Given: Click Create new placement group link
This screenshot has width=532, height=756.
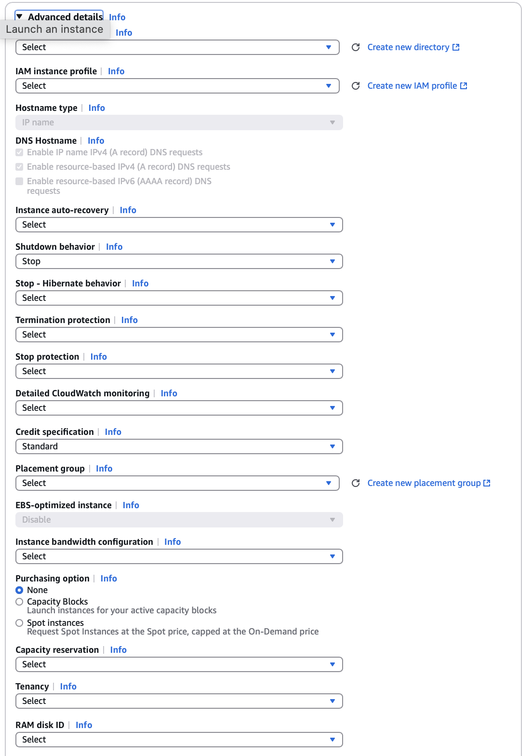Looking at the screenshot, I should click(x=424, y=483).
